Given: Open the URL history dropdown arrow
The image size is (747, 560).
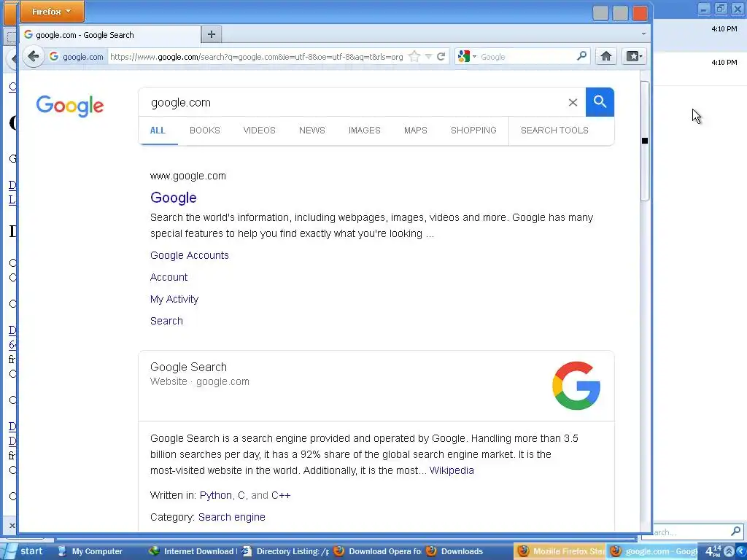Looking at the screenshot, I should [x=428, y=57].
